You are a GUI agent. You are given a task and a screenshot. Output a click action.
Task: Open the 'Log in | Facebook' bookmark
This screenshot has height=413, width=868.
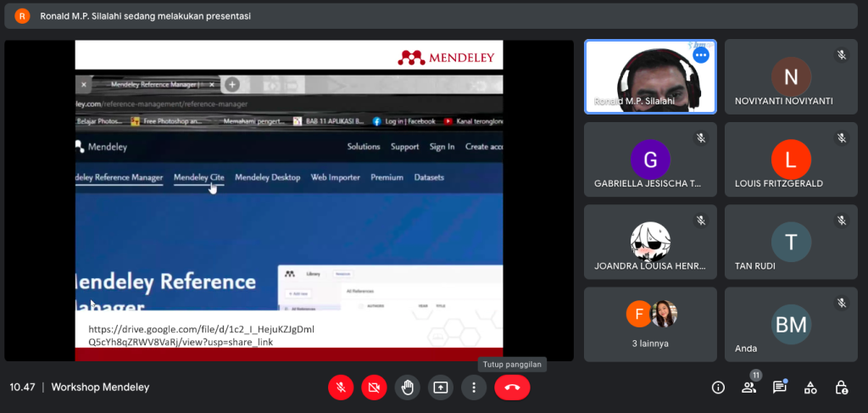[x=404, y=121]
